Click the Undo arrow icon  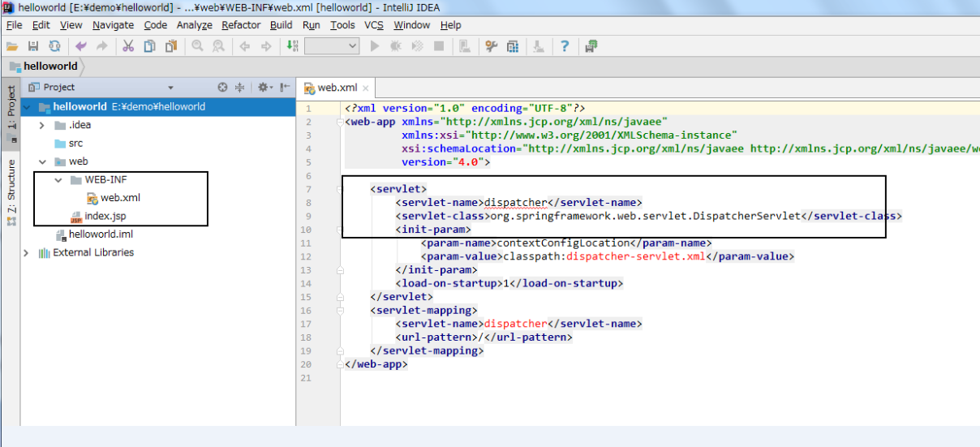[x=80, y=46]
